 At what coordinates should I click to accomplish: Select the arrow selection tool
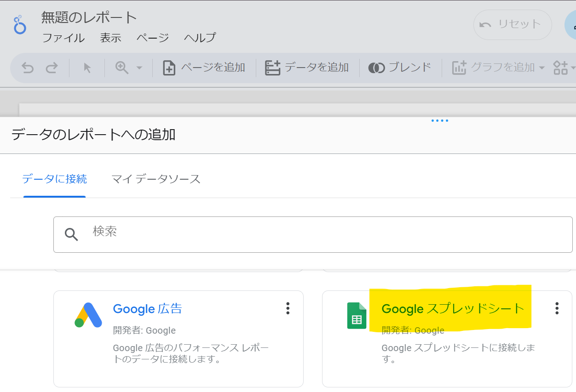point(87,68)
